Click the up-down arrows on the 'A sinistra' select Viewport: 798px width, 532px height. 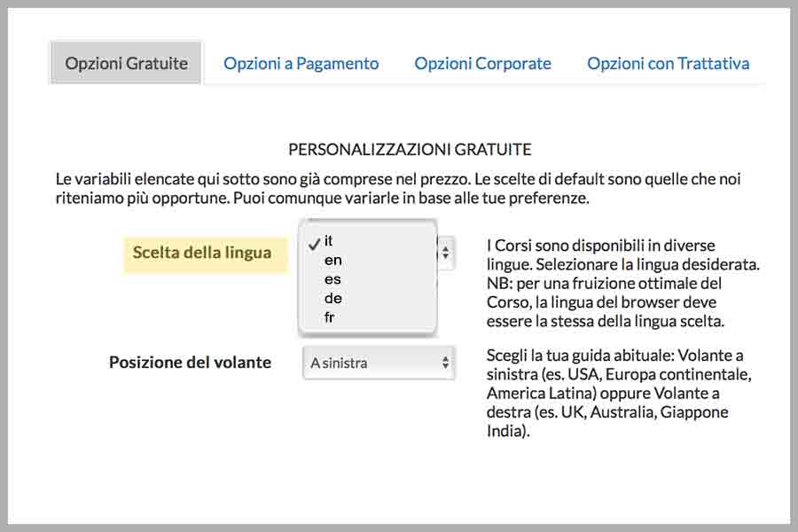click(446, 363)
